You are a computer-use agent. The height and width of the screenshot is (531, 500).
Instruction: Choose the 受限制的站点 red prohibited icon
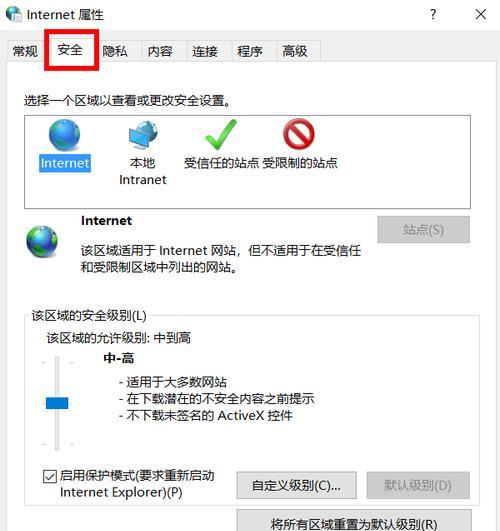click(x=299, y=134)
